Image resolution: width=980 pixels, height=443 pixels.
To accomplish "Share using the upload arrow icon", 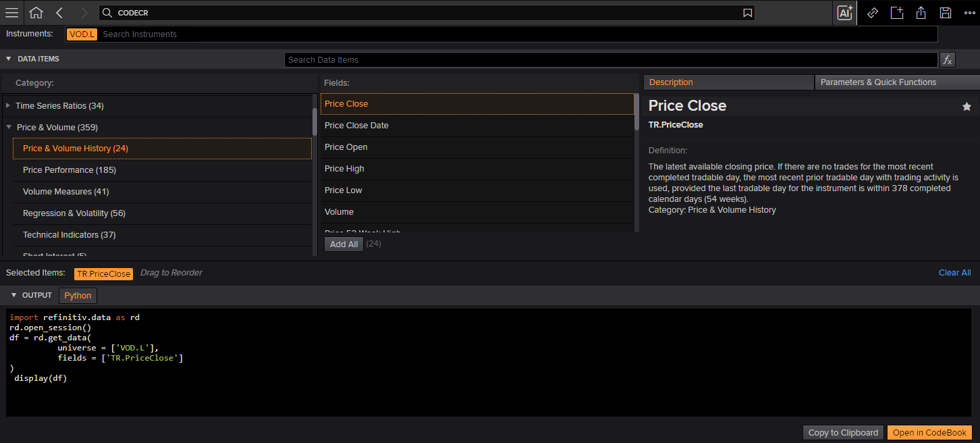I will pyautogui.click(x=921, y=13).
